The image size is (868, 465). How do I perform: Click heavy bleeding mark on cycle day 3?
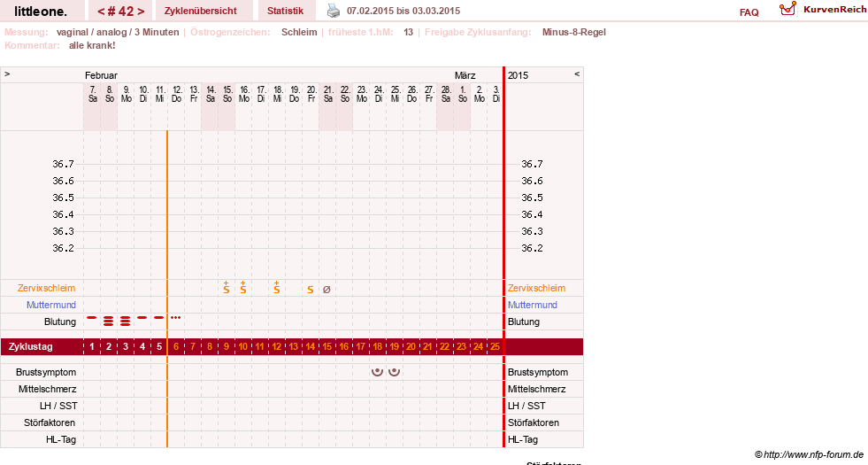pos(126,321)
